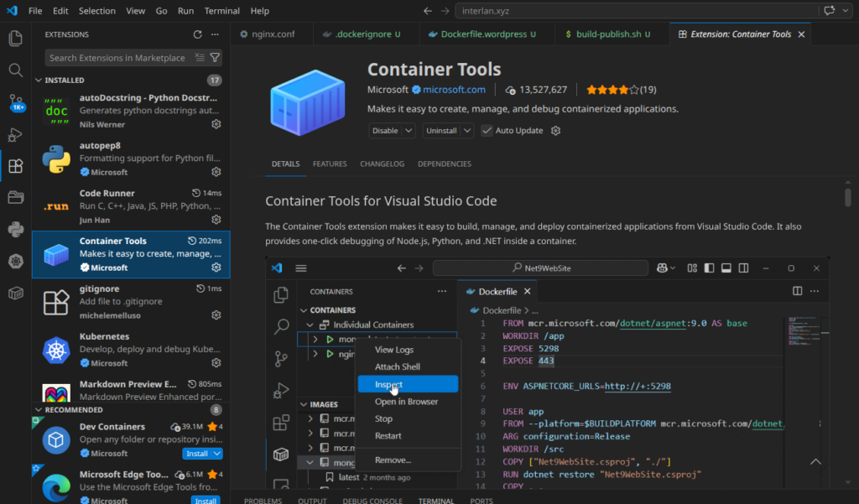Screen dimensions: 859x504
Task: Select the Kubernetes extension in the list
Action: (131, 350)
